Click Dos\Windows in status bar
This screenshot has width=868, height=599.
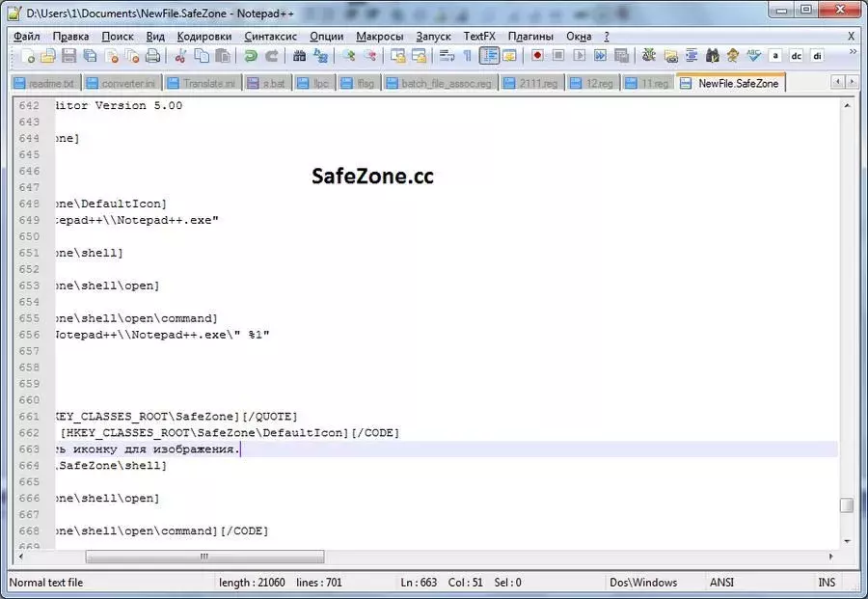pyautogui.click(x=643, y=583)
